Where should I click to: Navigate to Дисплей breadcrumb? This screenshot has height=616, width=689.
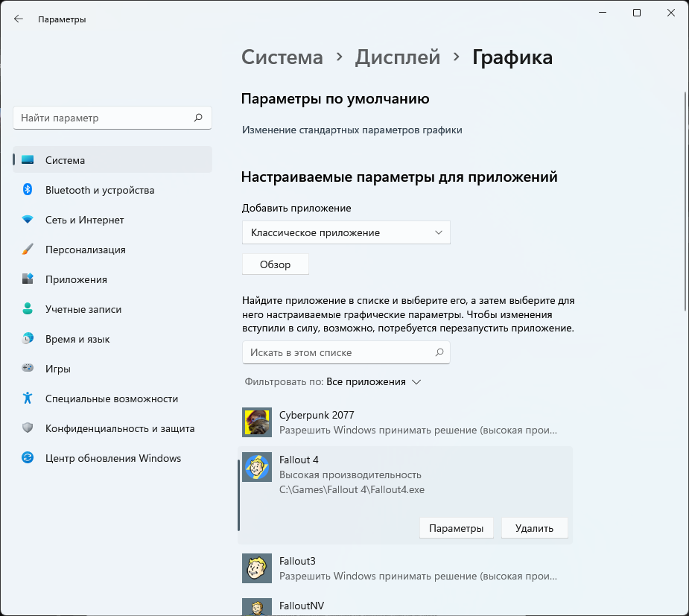tap(398, 57)
